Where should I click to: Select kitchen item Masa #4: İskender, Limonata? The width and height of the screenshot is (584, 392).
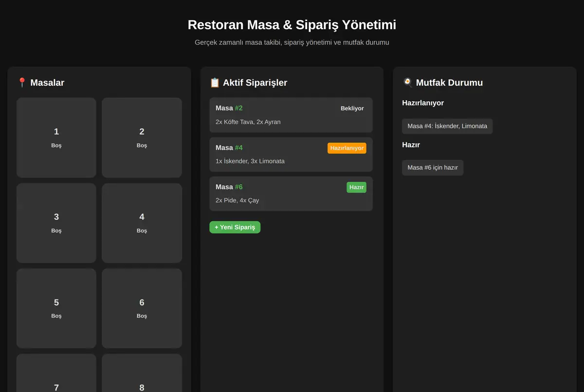447,126
